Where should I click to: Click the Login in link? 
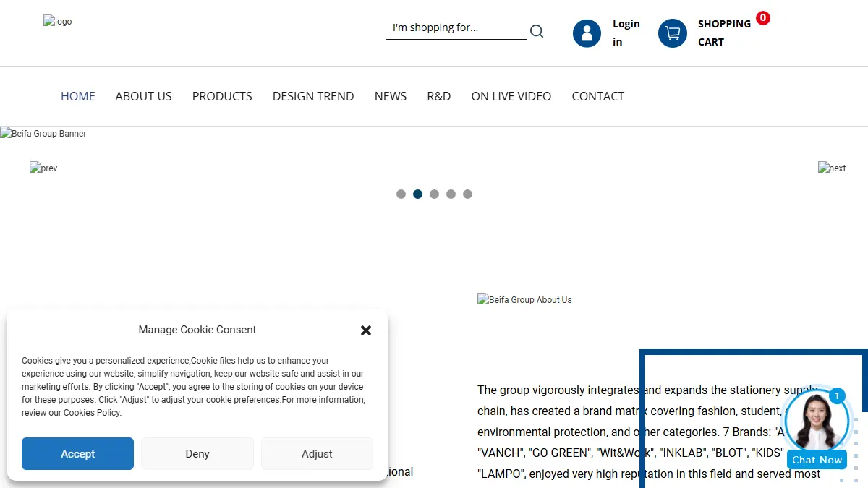pos(626,33)
